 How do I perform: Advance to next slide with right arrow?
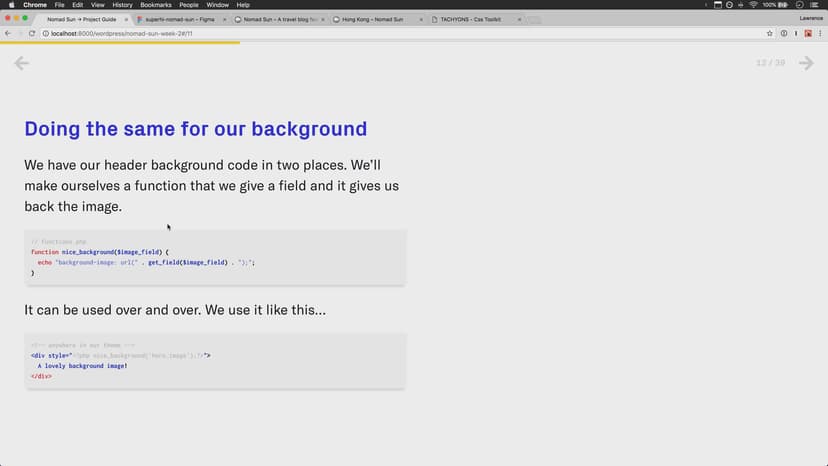806,63
